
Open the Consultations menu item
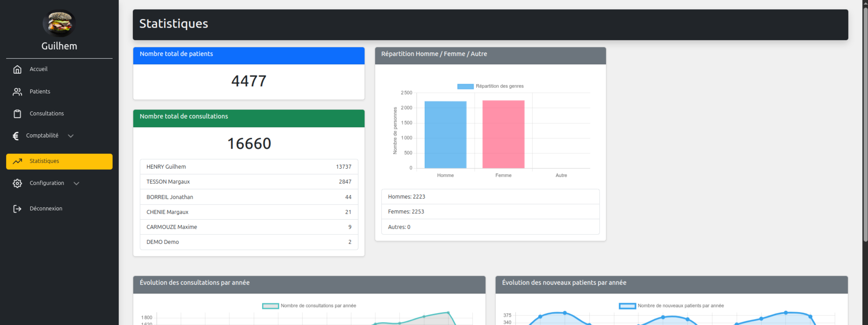[x=47, y=114]
